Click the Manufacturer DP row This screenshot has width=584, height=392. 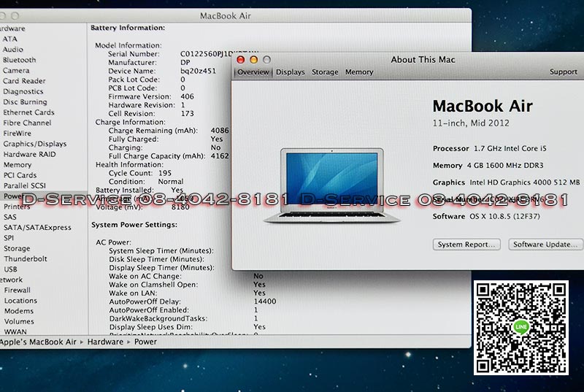coord(149,62)
